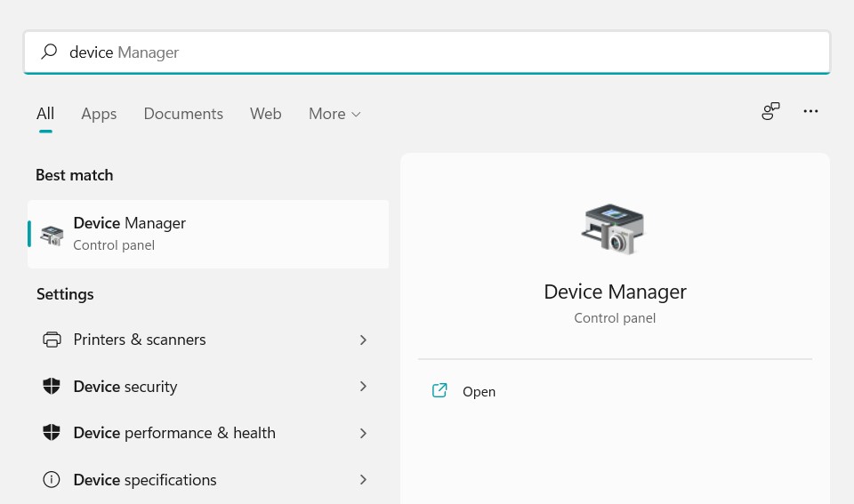
Task: Expand Device performance & health chevron
Action: pos(363,433)
